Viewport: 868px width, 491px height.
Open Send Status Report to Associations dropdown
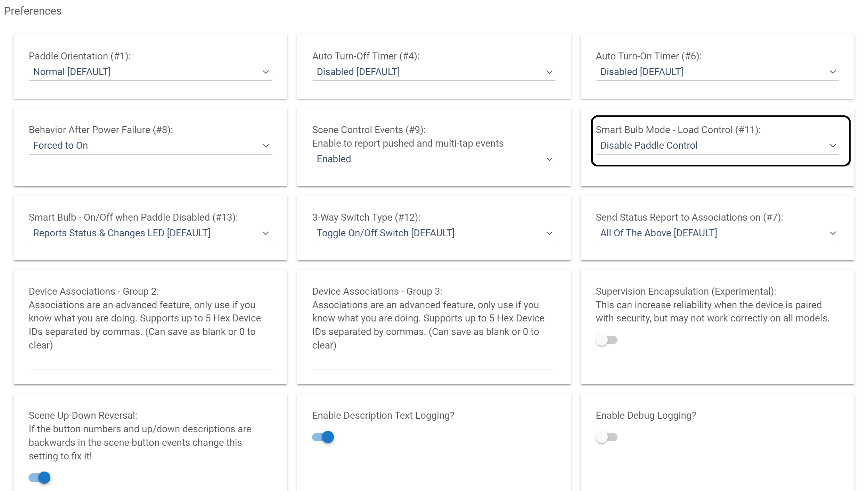(x=717, y=233)
